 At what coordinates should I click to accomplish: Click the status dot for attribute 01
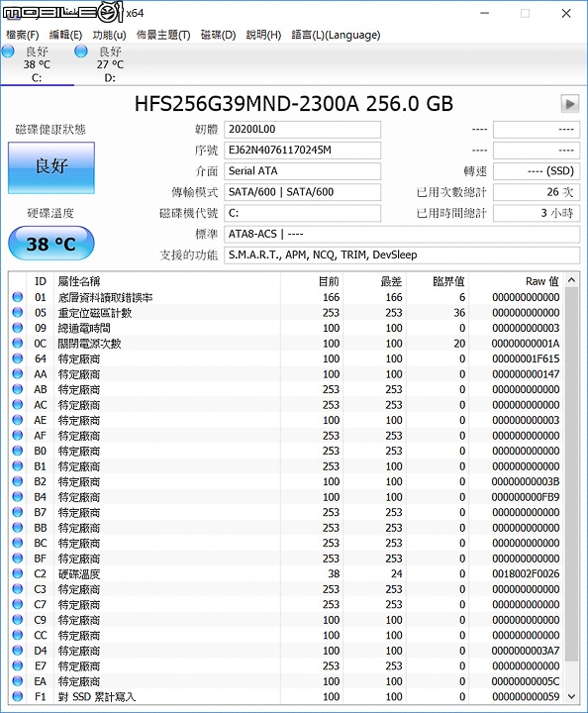(18, 297)
